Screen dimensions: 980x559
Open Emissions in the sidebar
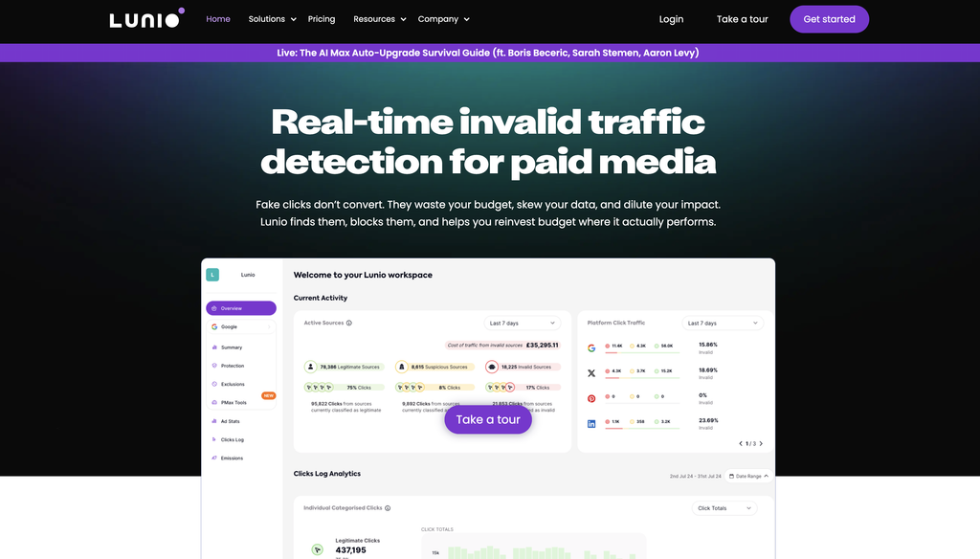click(232, 458)
